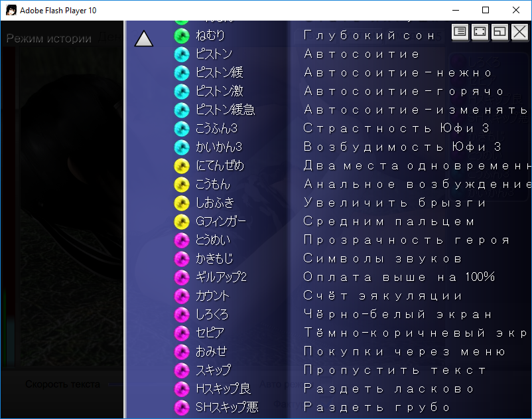532x419 pixels.
Task: Switch to fullscreen using the frame icon
Action: point(480,31)
